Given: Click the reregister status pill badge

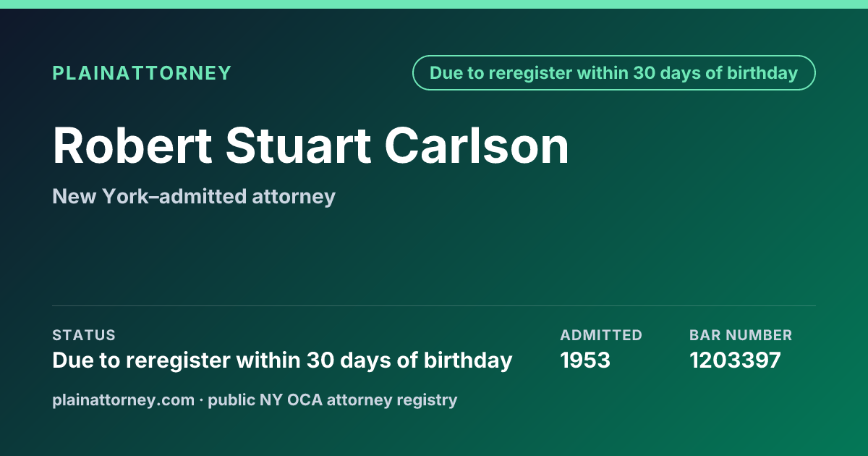Looking at the screenshot, I should point(614,73).
